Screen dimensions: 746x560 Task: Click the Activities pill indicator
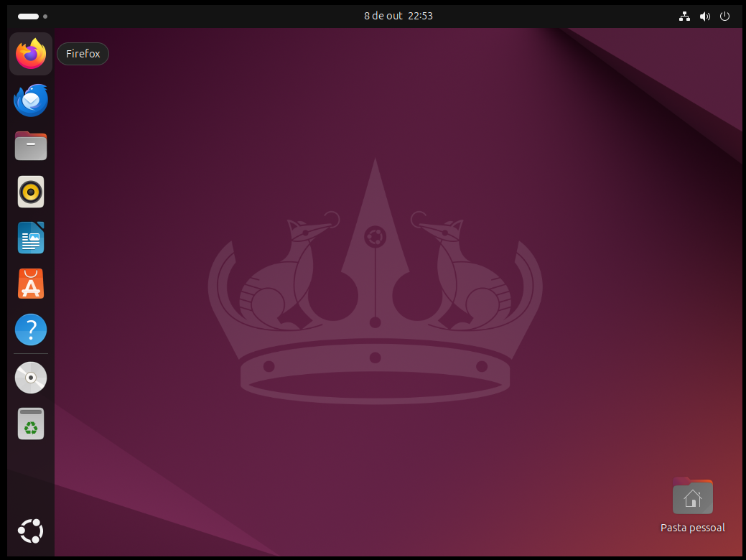[x=29, y=15]
